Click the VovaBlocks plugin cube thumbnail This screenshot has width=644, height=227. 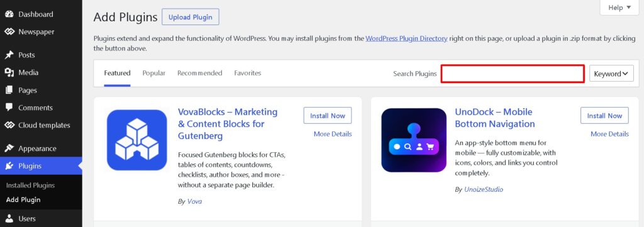(x=136, y=140)
